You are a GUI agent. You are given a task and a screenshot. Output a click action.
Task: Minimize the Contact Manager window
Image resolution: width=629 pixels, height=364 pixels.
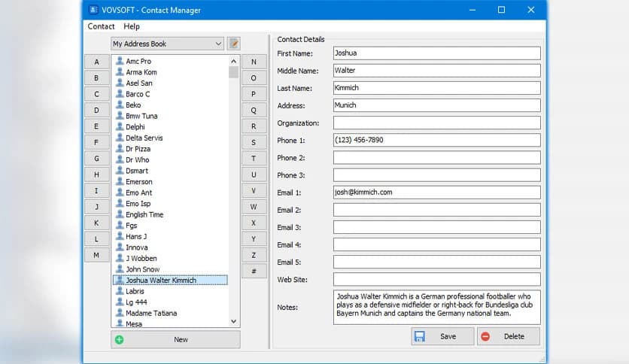(x=473, y=10)
